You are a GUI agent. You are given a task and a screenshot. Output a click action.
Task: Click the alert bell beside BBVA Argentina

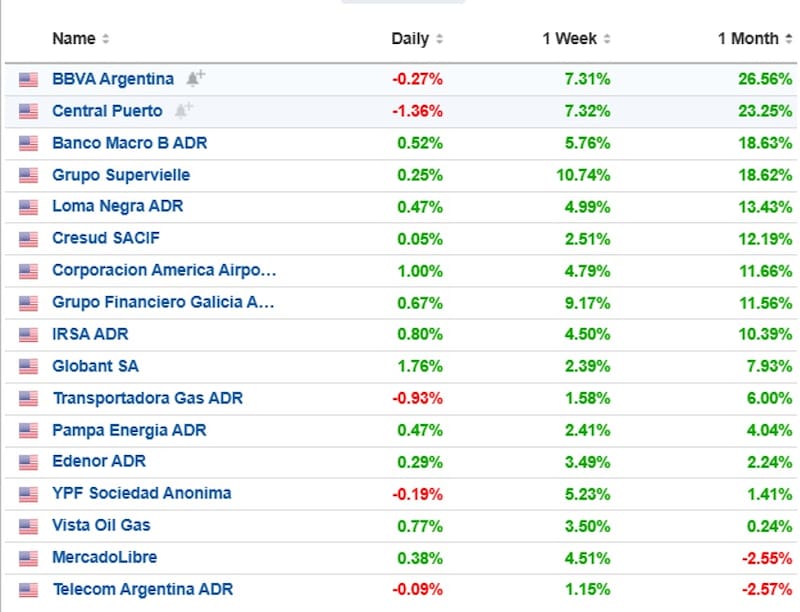tap(196, 78)
